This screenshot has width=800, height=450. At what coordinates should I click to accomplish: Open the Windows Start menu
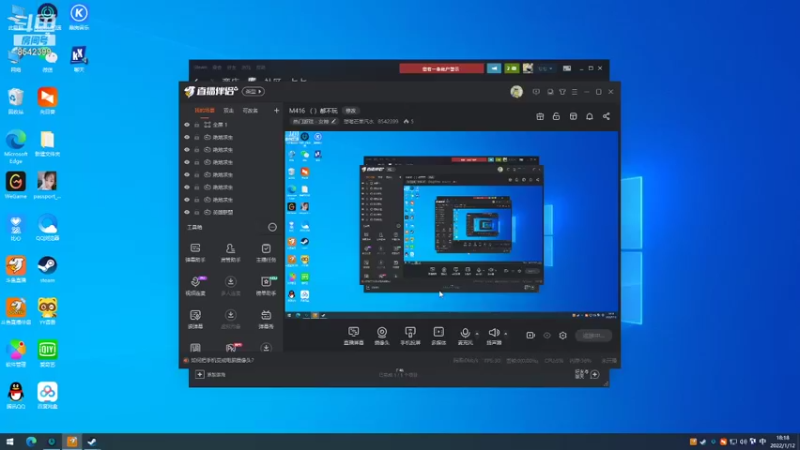[10, 441]
